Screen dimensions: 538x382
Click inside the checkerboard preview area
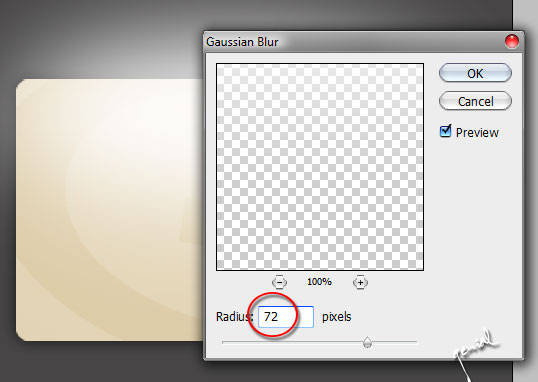320,167
